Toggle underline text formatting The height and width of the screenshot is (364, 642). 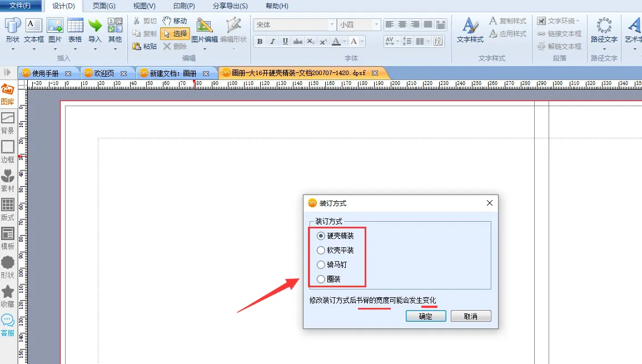pos(285,41)
